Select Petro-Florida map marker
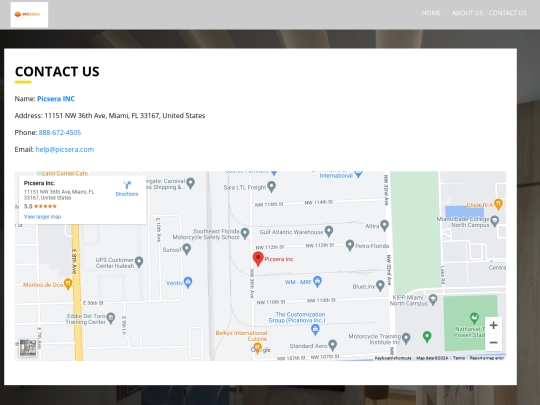The height and width of the screenshot is (405, 540). point(350,246)
